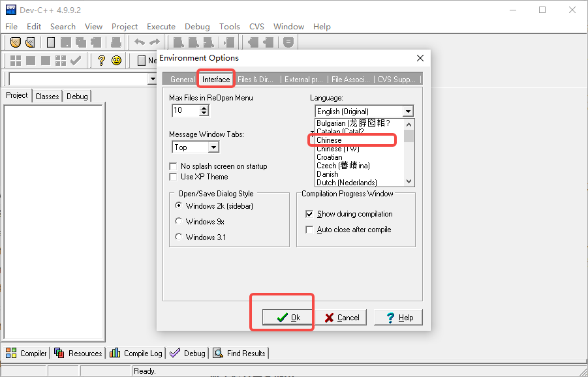Viewport: 588px width, 377px height.
Task: Click the greyed Compile and Run toolbar icon
Action: coord(46,61)
